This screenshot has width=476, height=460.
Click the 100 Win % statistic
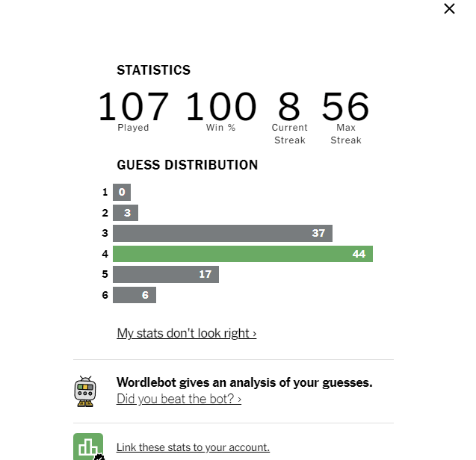click(220, 111)
